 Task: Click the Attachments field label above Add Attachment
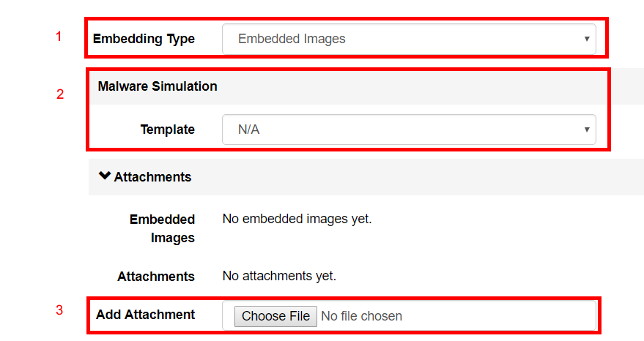point(156,277)
